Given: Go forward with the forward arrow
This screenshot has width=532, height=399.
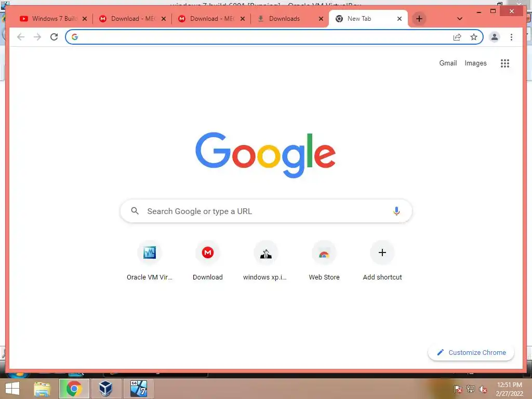Looking at the screenshot, I should click(x=37, y=37).
